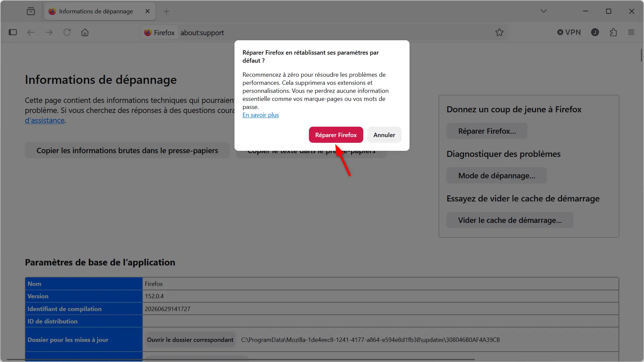Image resolution: width=644 pixels, height=362 pixels.
Task: Open a new tab with the plus icon
Action: pos(166,11)
